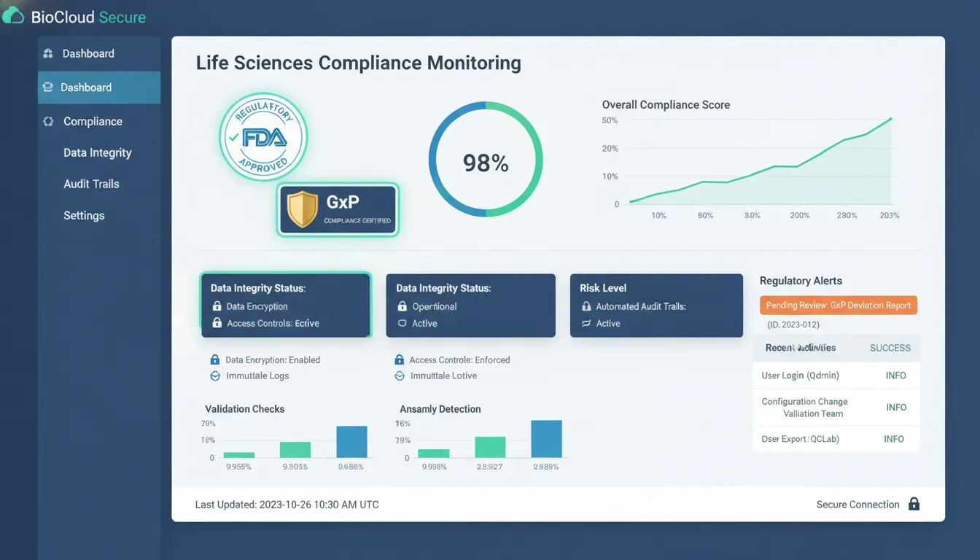Click the icon beside Immutlale Logs
The width and height of the screenshot is (980, 560).
coord(214,376)
